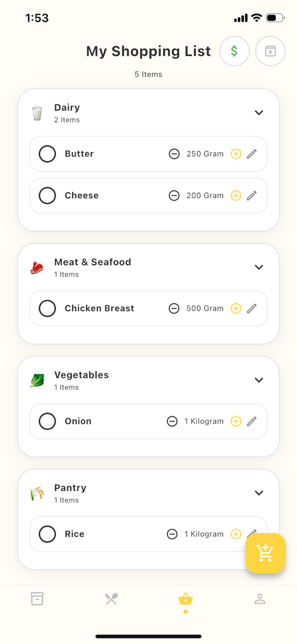This screenshot has height=644, width=297.
Task: Click the pencil icon for Chicken Breast
Action: point(252,308)
